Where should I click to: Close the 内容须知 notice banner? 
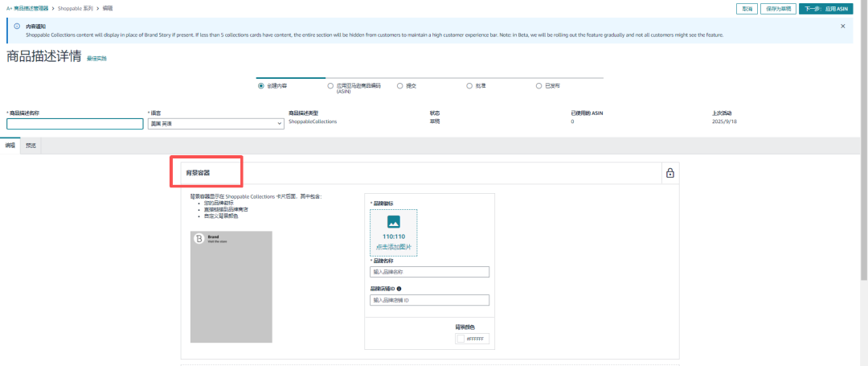[842, 27]
